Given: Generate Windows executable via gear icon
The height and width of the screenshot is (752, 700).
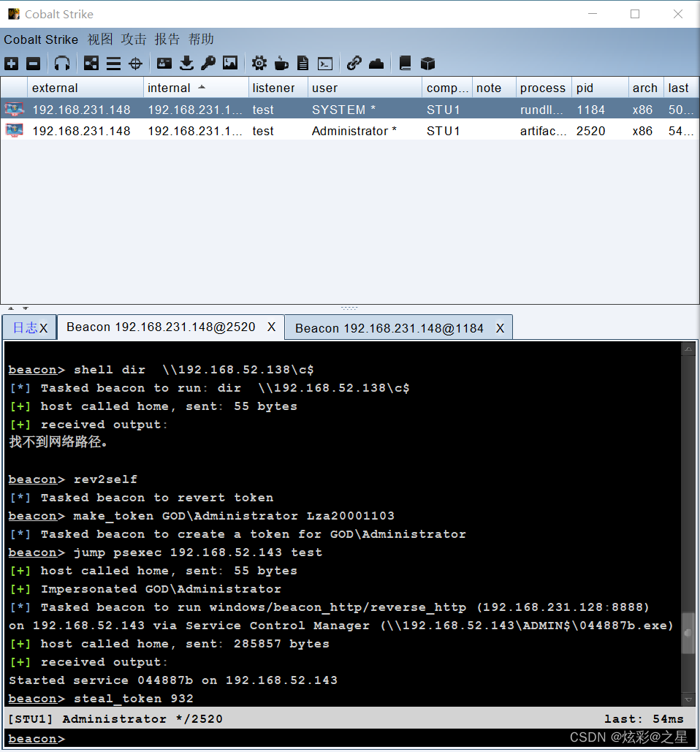Looking at the screenshot, I should pos(259,64).
